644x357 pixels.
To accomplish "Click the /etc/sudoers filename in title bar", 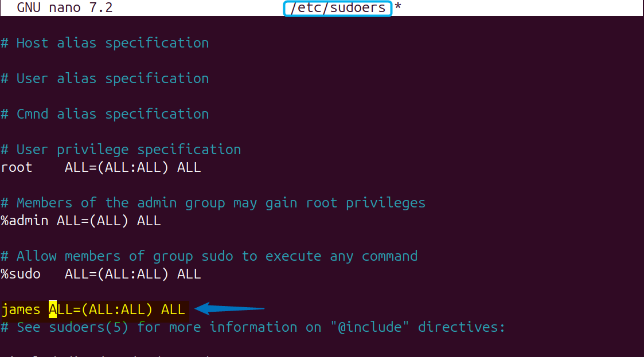I will (x=338, y=8).
